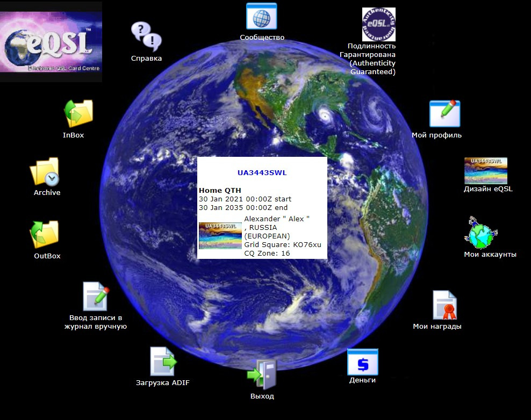Open the Загрузка ADIF upload icon
Image resolution: width=531 pixels, height=420 pixels.
pyautogui.click(x=163, y=361)
